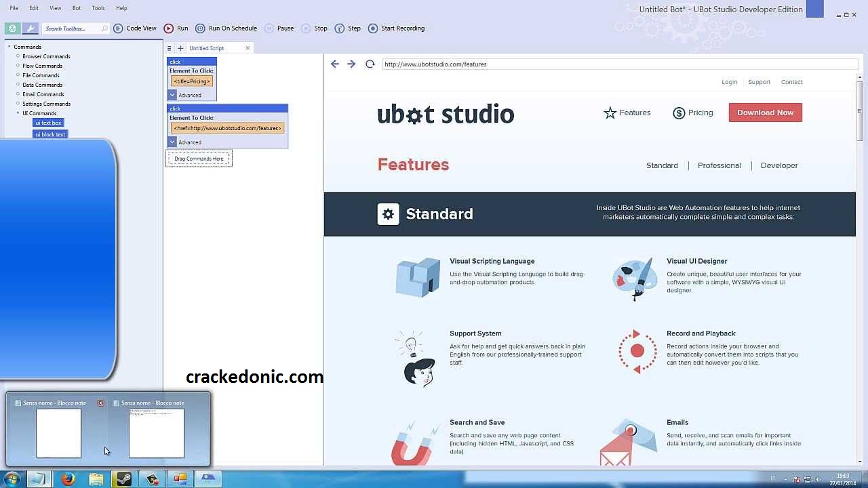Collapse UI Commands category
The image size is (868, 488).
coord(18,113)
